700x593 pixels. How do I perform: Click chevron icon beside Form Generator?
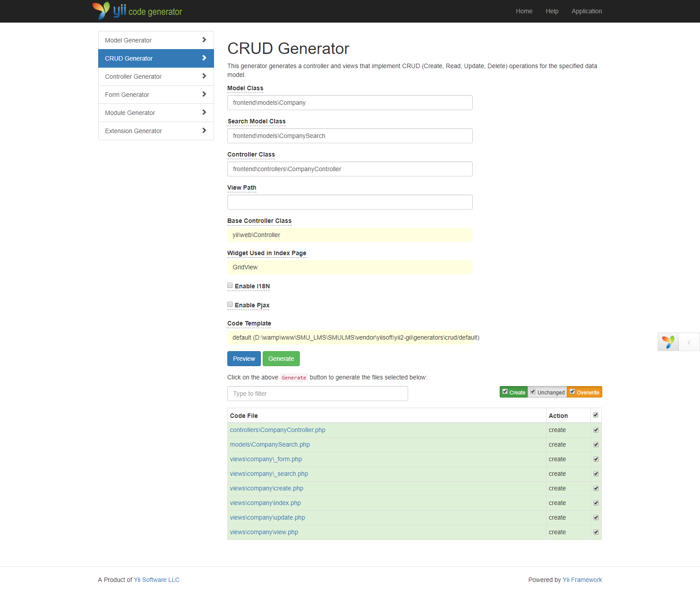click(x=204, y=94)
